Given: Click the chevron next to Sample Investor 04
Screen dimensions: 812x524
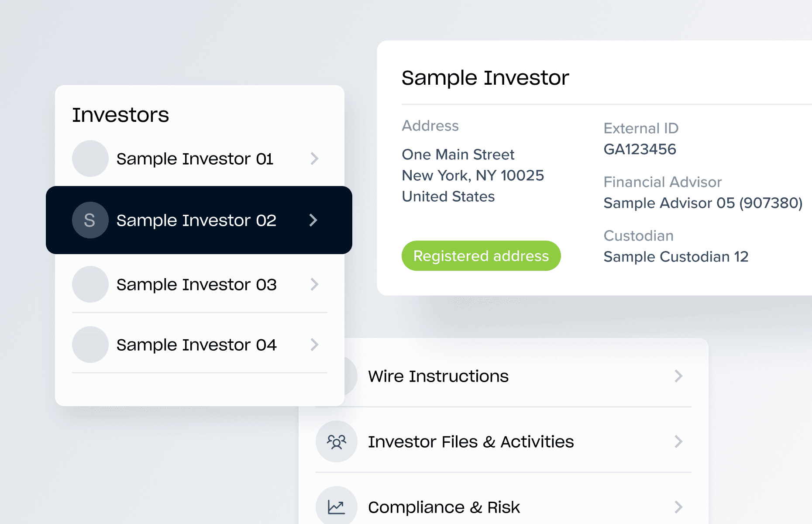Looking at the screenshot, I should (x=314, y=345).
